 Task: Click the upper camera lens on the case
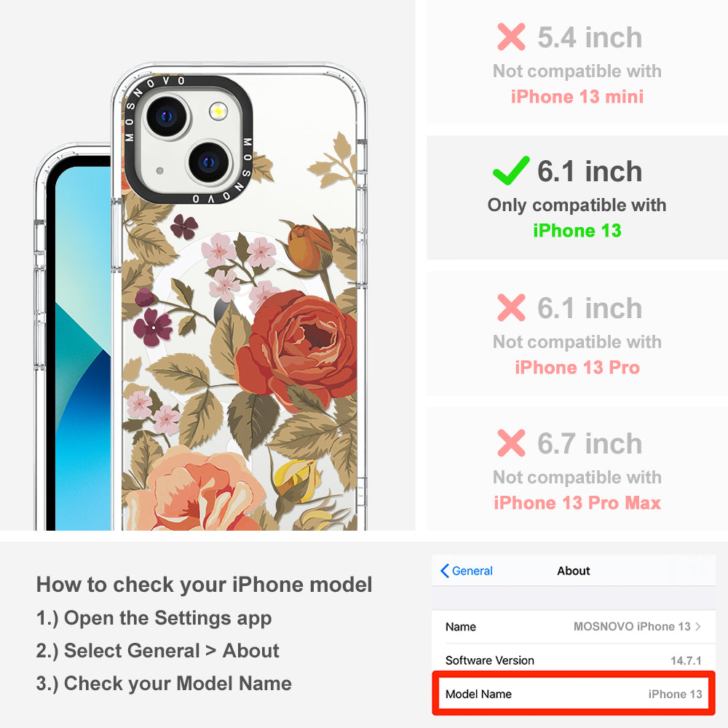pos(167,116)
